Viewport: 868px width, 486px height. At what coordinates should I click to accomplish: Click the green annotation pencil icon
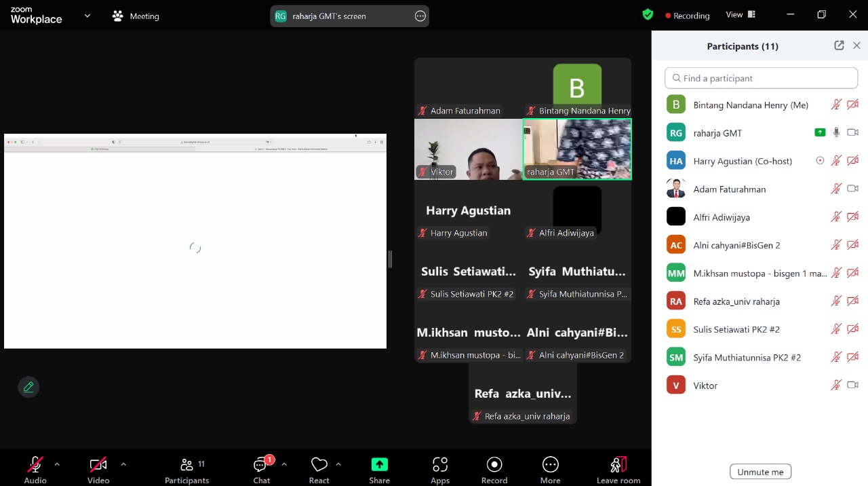(x=28, y=387)
